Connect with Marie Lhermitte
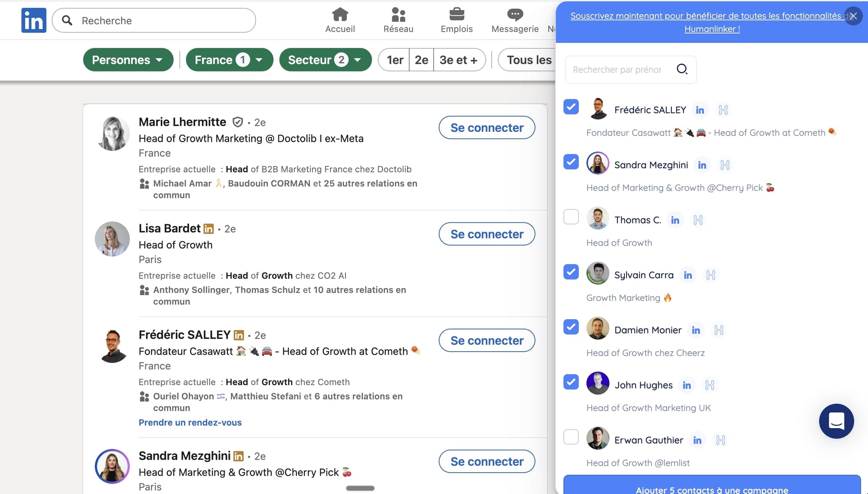This screenshot has height=494, width=868. coord(487,128)
